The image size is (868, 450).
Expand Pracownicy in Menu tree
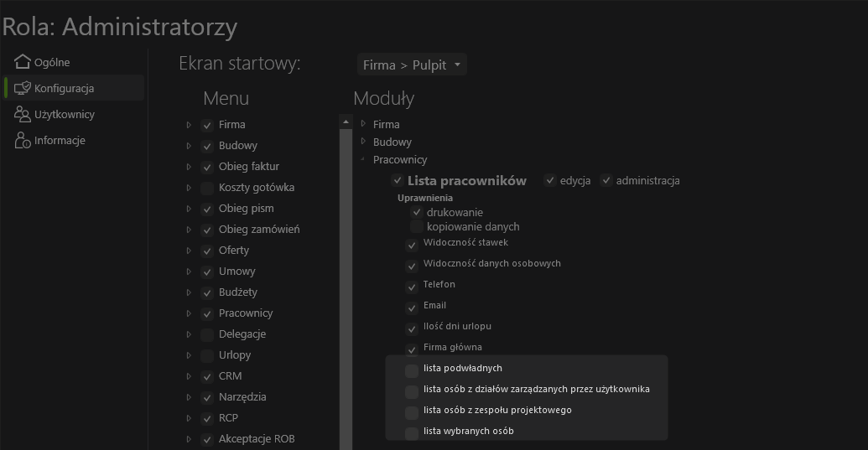click(189, 314)
